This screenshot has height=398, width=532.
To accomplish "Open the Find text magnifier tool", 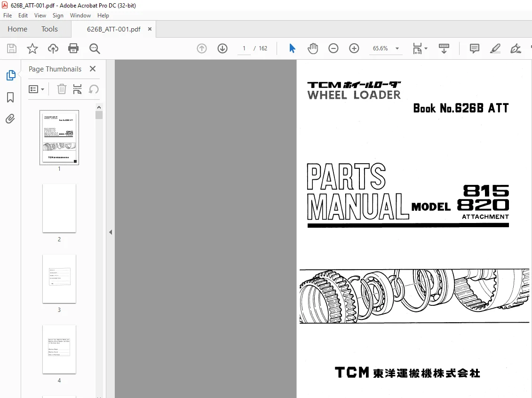I will tap(95, 48).
